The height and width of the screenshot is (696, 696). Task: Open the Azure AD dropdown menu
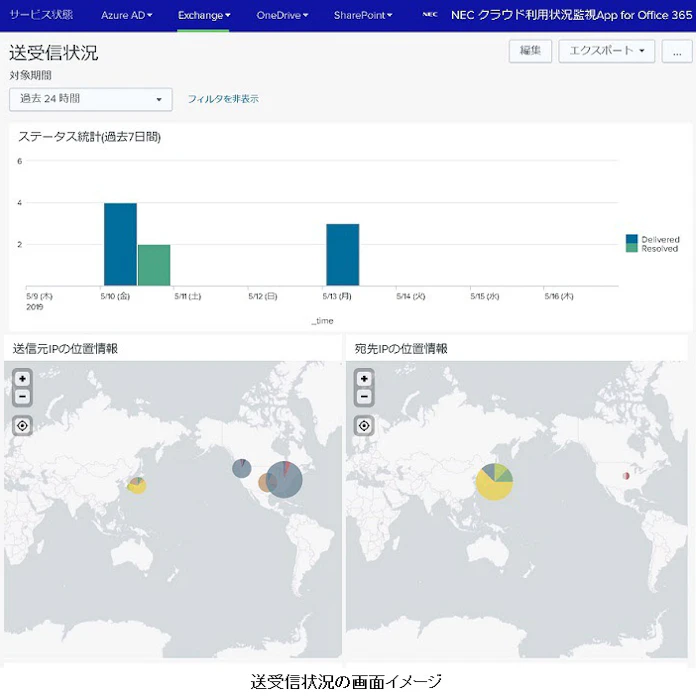127,15
